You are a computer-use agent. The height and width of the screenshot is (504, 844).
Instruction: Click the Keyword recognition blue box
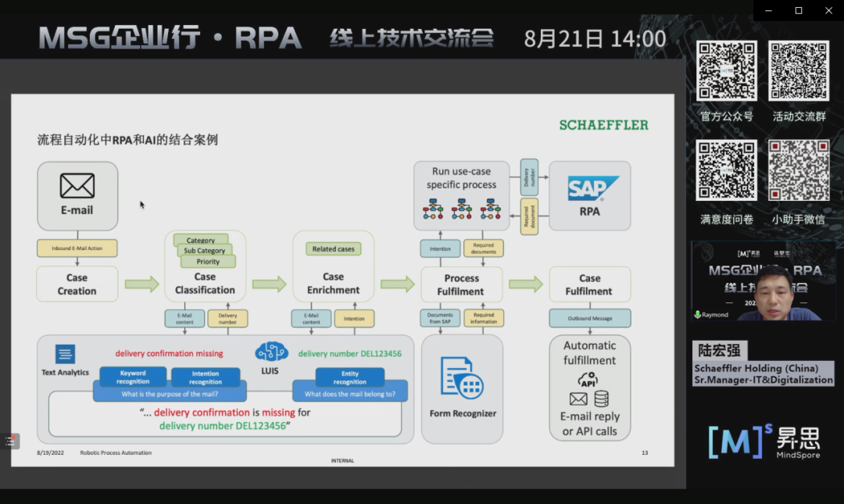coord(133,377)
